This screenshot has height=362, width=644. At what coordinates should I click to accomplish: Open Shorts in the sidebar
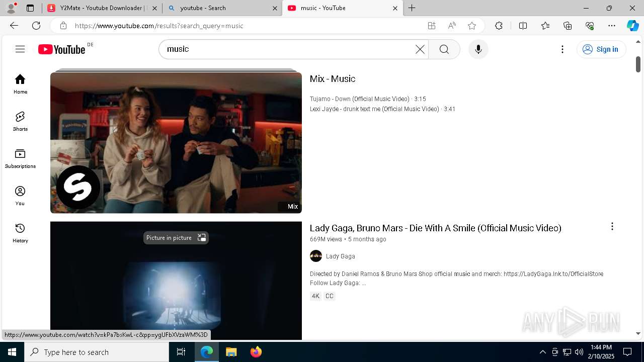[20, 121]
